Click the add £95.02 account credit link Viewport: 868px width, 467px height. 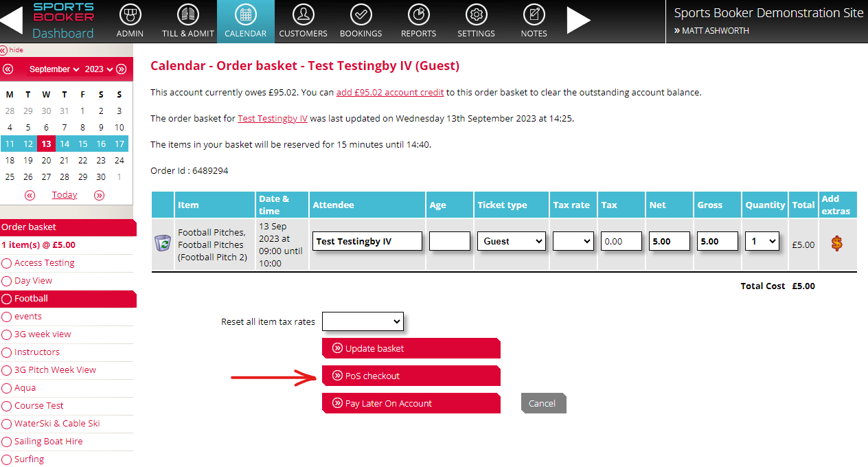[x=390, y=92]
